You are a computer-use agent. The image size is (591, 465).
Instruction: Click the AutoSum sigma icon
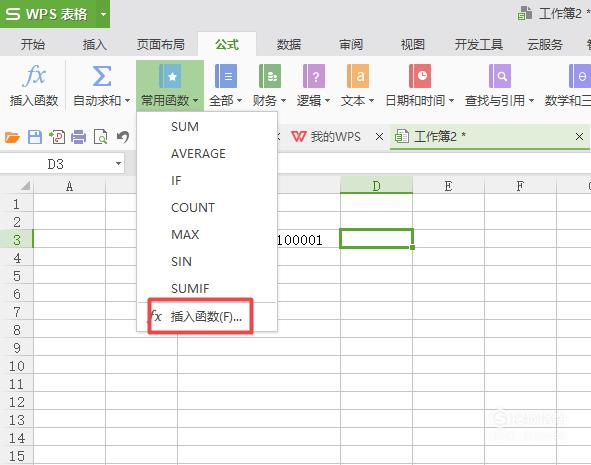(101, 76)
